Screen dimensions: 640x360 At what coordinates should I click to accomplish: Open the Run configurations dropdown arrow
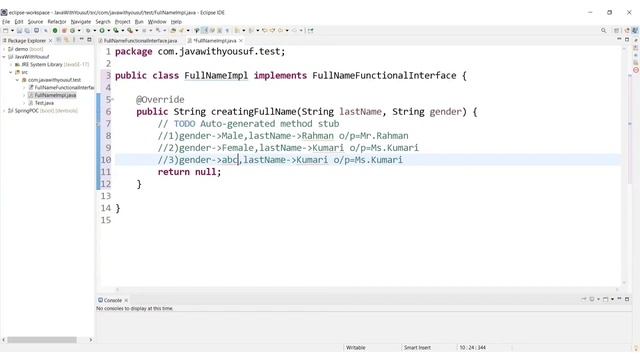point(109,30)
